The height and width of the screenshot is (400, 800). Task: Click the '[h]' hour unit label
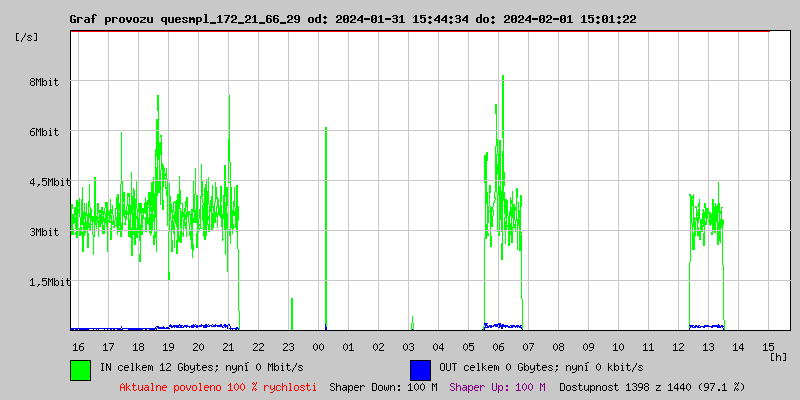pos(779,357)
